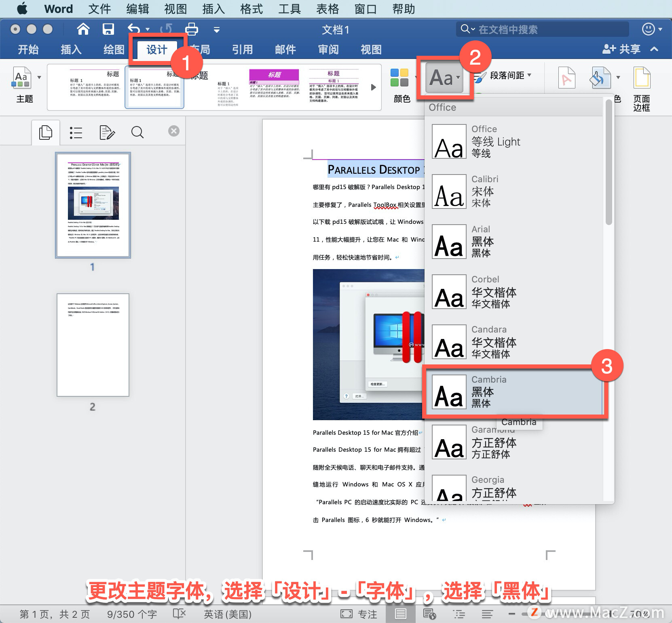Click the search field in document

543,29
